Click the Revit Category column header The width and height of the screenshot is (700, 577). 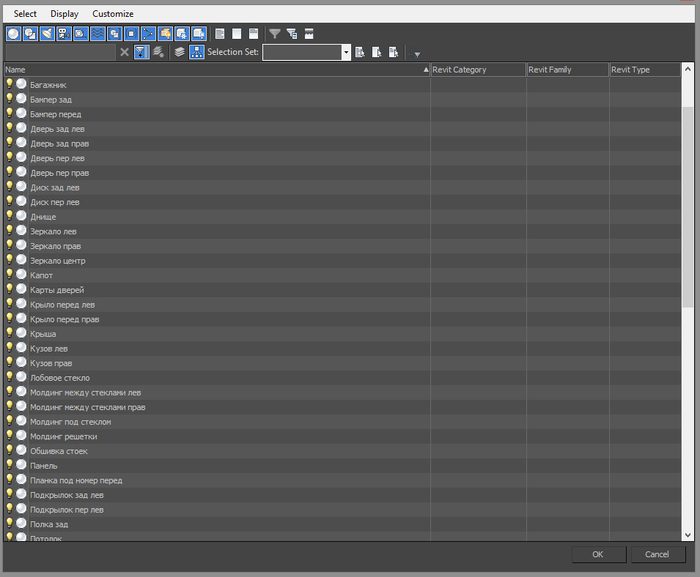point(478,70)
